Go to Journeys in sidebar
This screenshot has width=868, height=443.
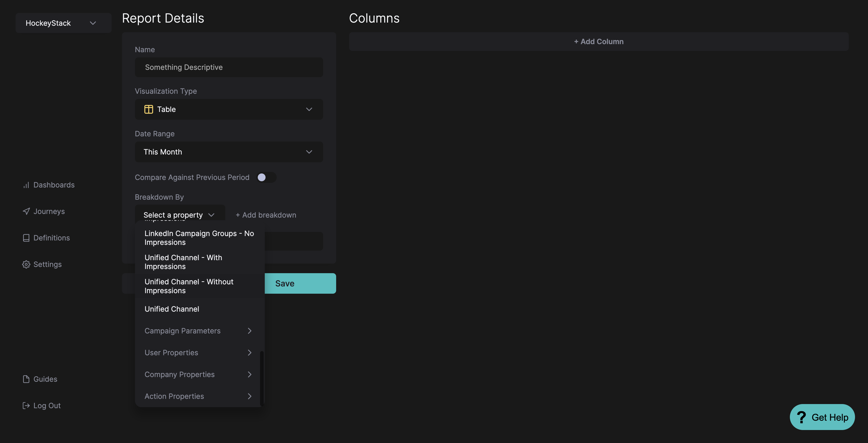[x=43, y=211]
